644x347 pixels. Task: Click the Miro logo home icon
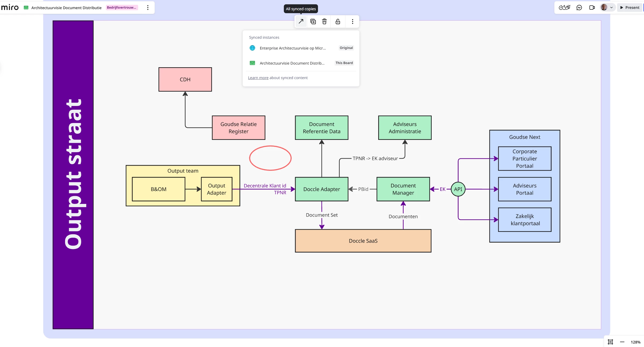coord(10,8)
